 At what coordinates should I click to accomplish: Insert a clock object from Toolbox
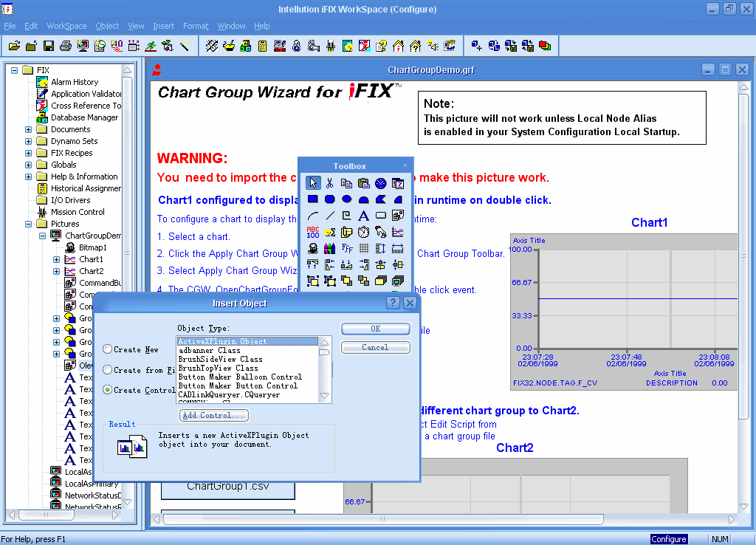click(x=380, y=183)
